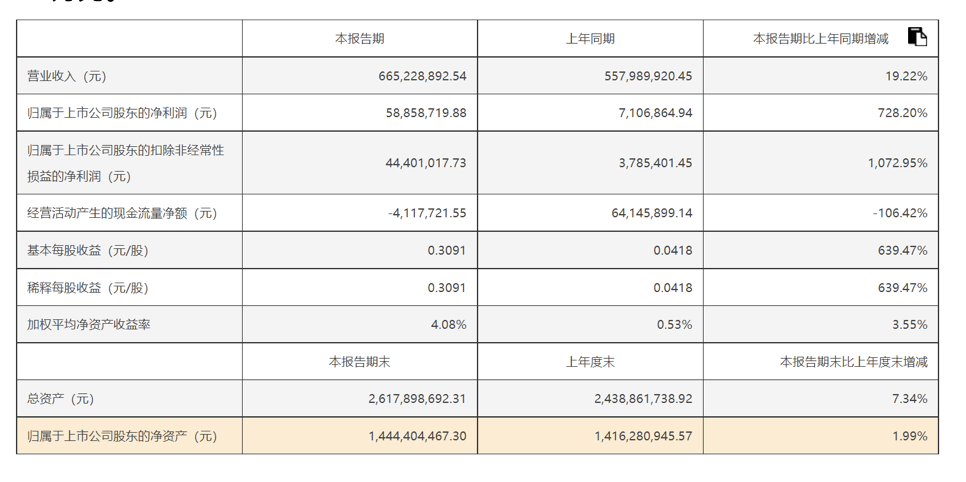Click the copy table icon
966x482 pixels.
[917, 37]
